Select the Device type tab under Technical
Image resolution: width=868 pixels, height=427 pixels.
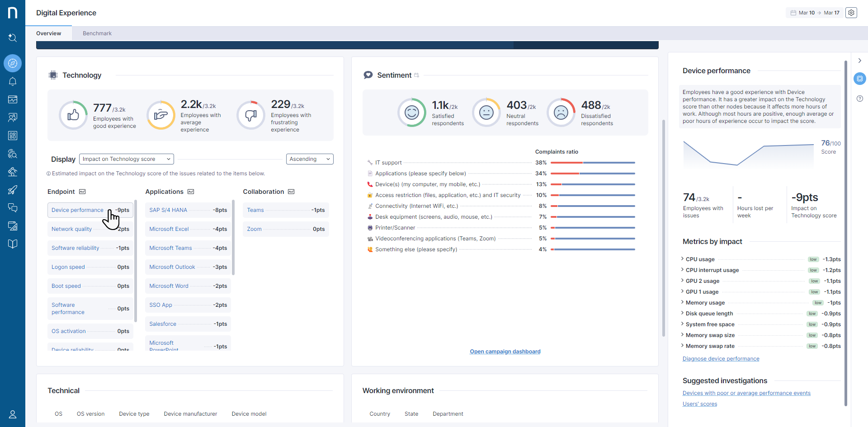point(134,414)
